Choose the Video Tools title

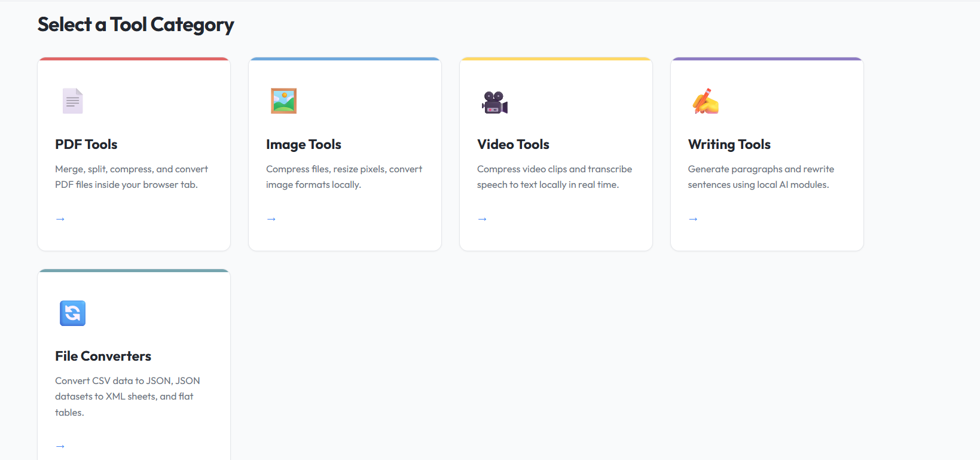point(513,144)
